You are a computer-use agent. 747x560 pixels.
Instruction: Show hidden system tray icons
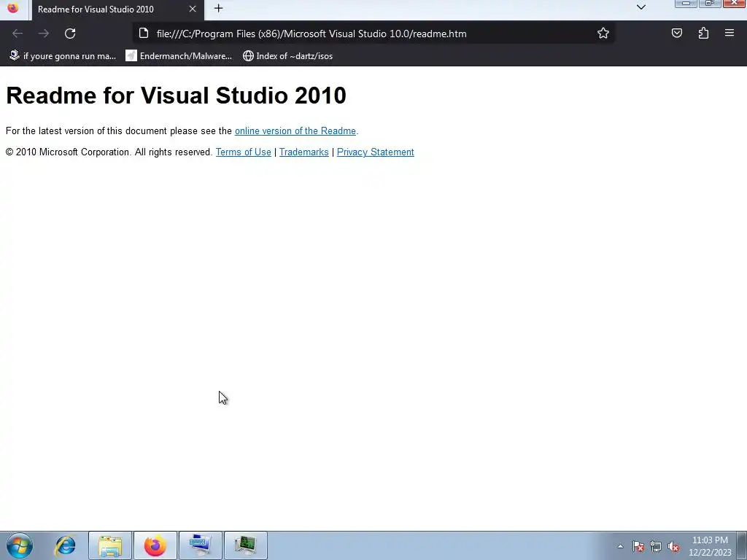(x=620, y=546)
